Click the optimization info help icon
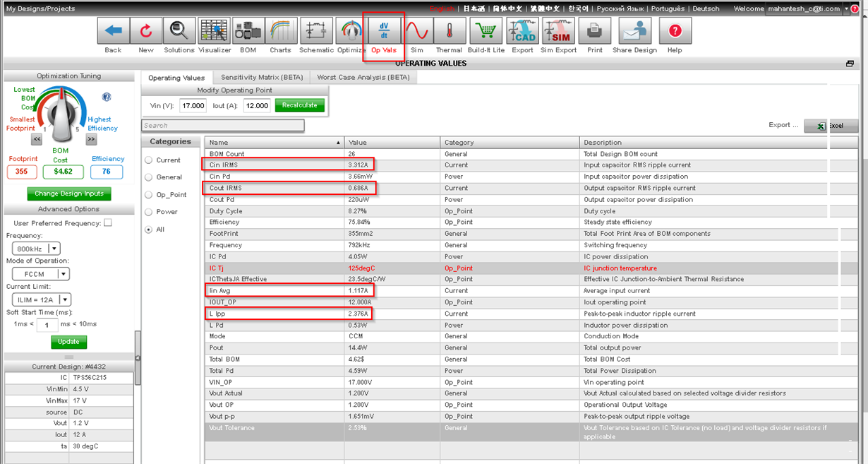The image size is (868, 464). click(107, 97)
